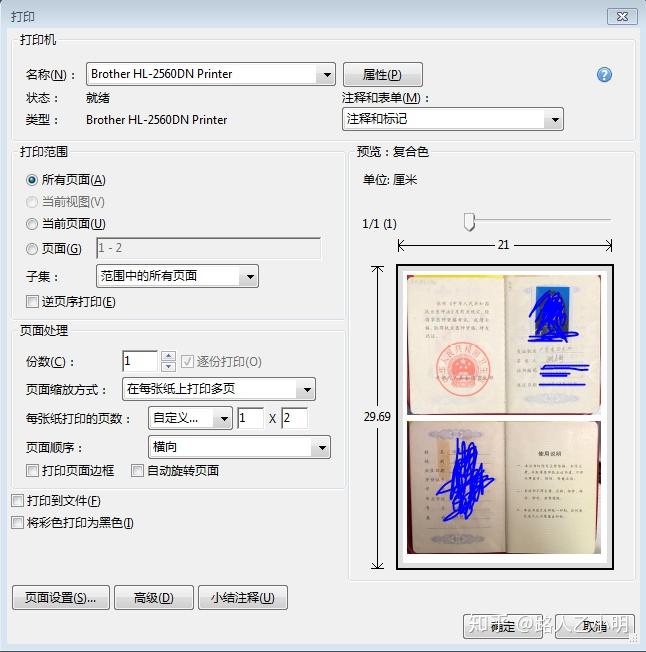Click the 份数 copies input field
This screenshot has width=646, height=652.
(140, 361)
